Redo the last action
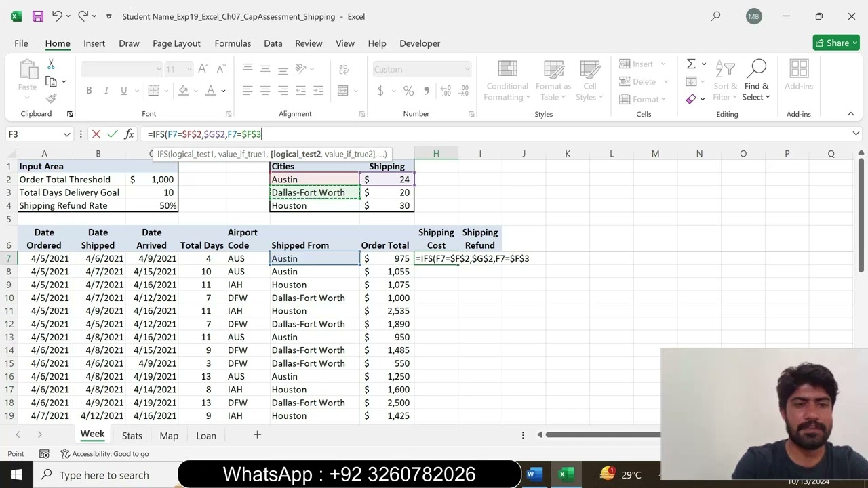868x488 pixels. click(83, 16)
